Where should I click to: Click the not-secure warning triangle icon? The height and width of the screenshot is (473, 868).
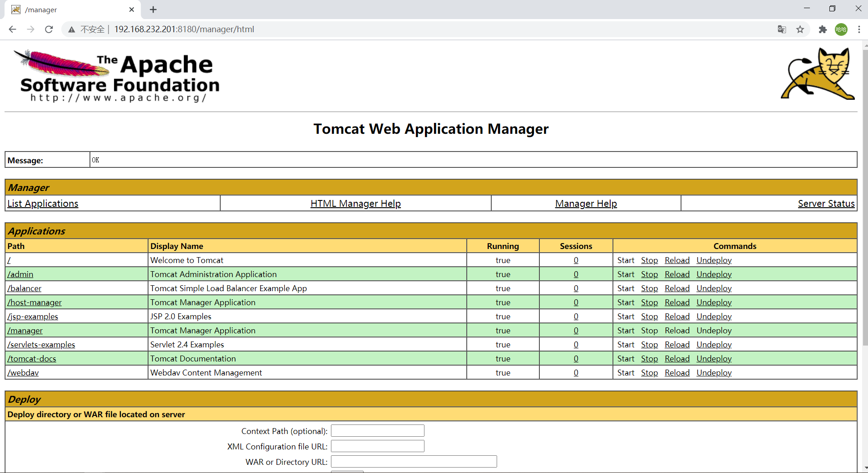tap(72, 29)
